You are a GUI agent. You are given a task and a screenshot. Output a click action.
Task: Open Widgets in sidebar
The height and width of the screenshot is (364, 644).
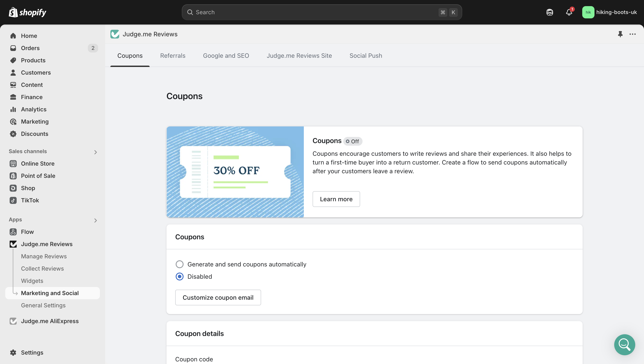click(x=32, y=281)
